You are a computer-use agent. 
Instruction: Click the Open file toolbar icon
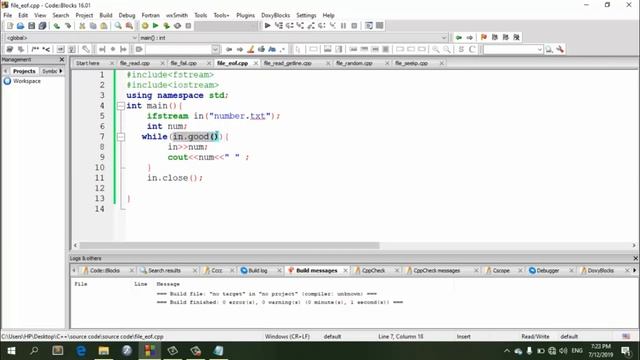coord(20,26)
